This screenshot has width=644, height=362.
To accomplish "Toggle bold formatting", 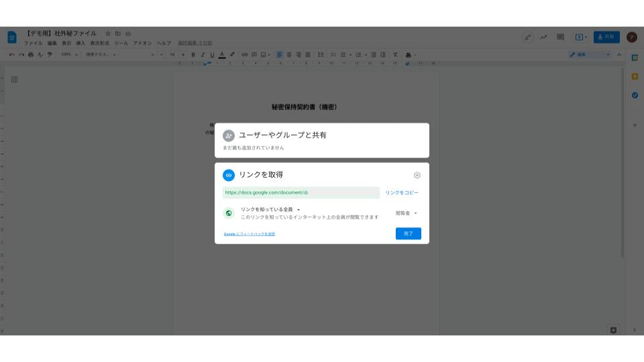I will point(193,54).
